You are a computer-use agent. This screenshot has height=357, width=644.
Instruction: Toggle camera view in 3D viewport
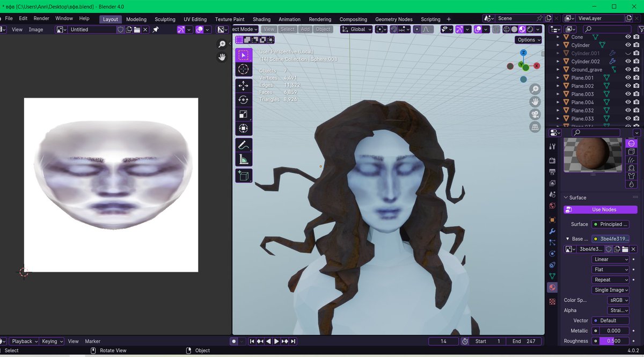click(535, 114)
